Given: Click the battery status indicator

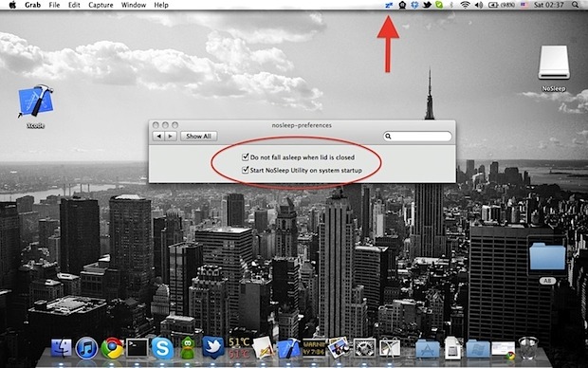Looking at the screenshot, I should (501, 5).
